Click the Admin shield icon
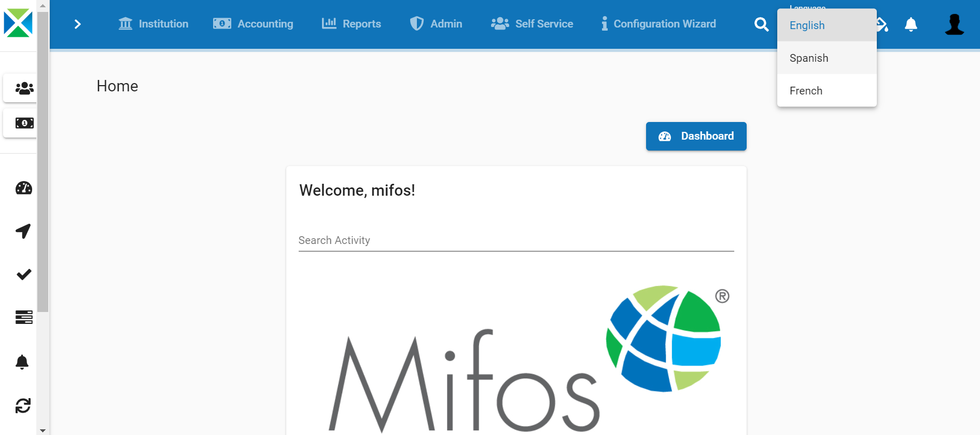This screenshot has height=435, width=980. (x=416, y=24)
